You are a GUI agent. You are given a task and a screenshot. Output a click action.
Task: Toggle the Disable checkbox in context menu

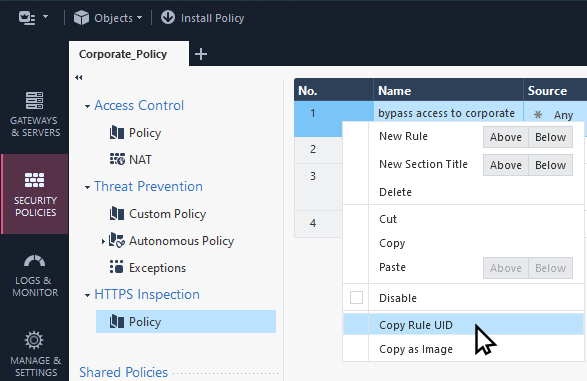pyautogui.click(x=356, y=298)
